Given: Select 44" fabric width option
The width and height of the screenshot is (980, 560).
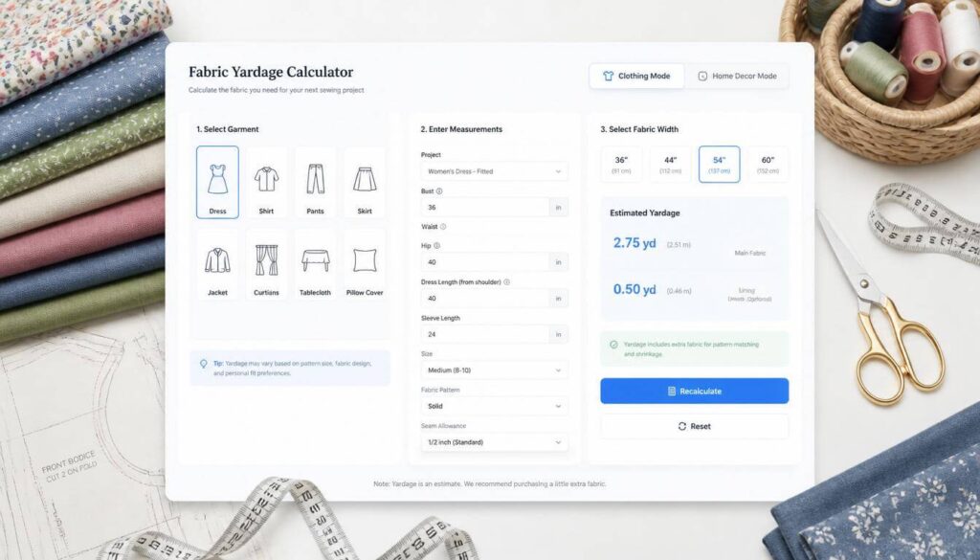Looking at the screenshot, I should coord(670,165).
